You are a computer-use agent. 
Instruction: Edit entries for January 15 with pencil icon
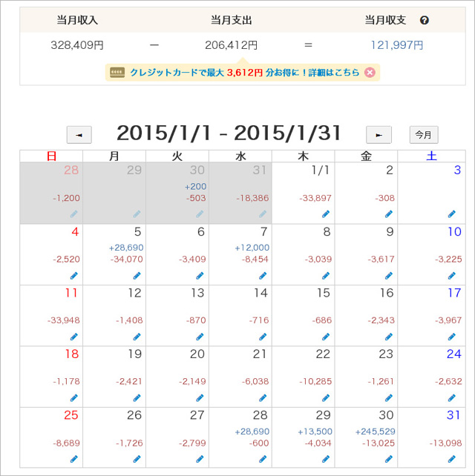pyautogui.click(x=326, y=337)
